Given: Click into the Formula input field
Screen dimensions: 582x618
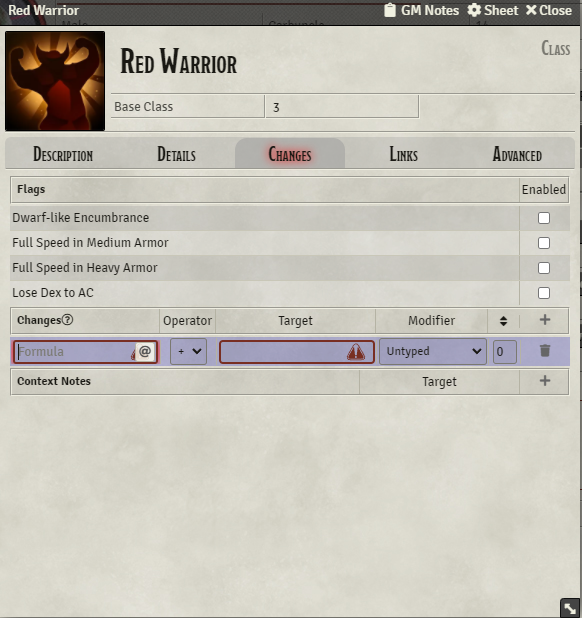Looking at the screenshot, I should click(75, 352).
